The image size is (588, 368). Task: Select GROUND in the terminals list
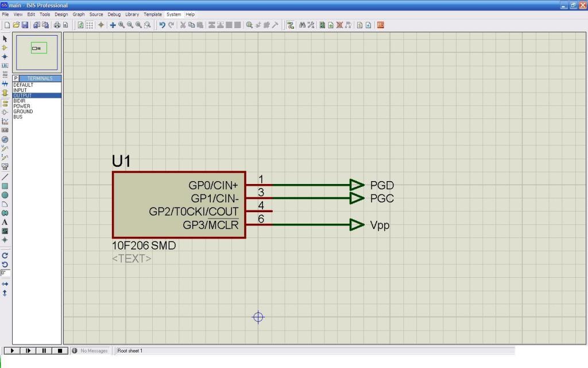tap(37, 111)
